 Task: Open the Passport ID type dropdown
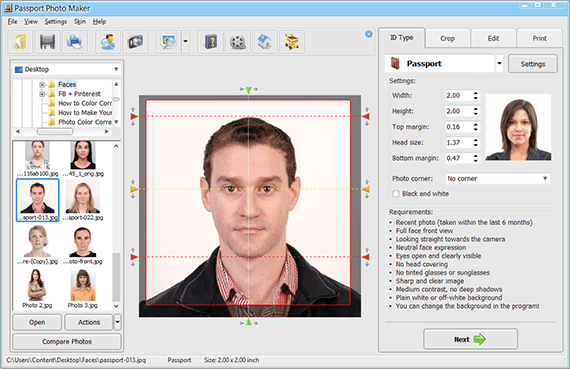[499, 63]
